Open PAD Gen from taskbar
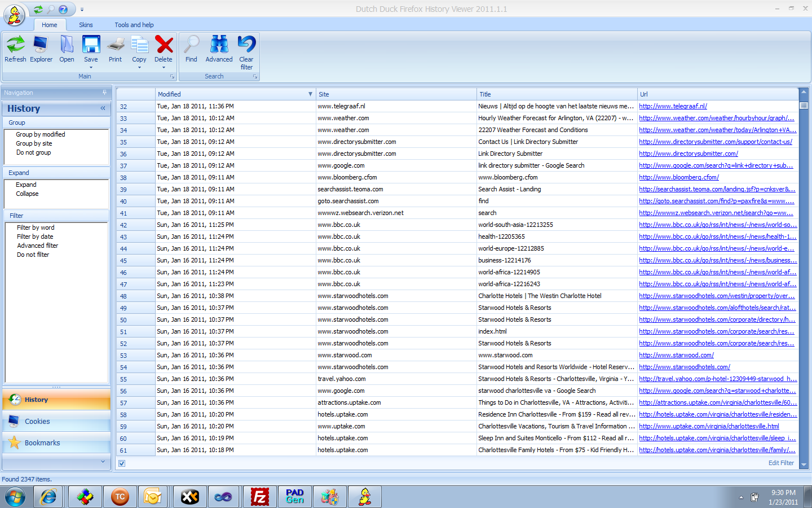The width and height of the screenshot is (812, 508). 295,497
